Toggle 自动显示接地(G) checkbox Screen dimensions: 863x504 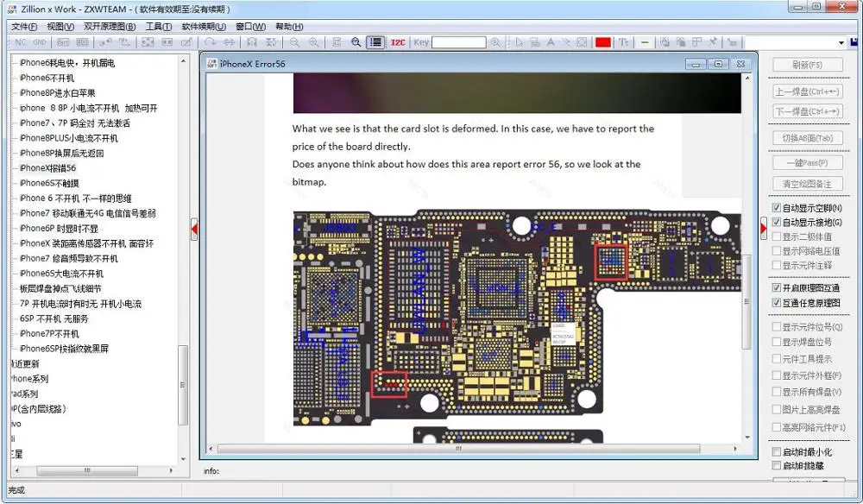pos(777,223)
